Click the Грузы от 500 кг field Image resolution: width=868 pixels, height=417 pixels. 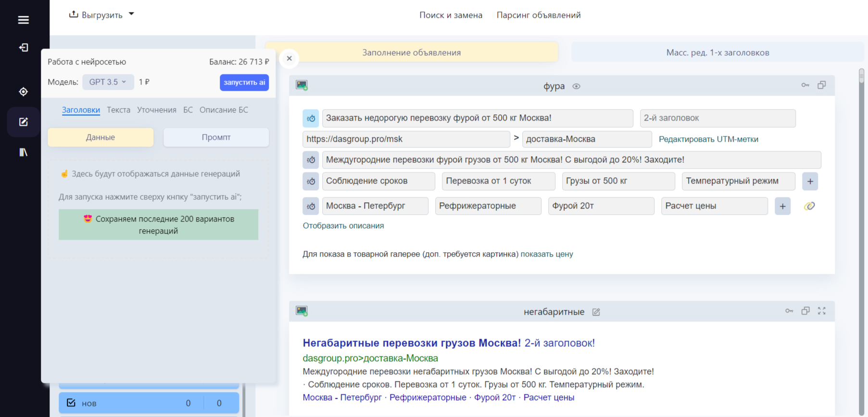point(618,181)
